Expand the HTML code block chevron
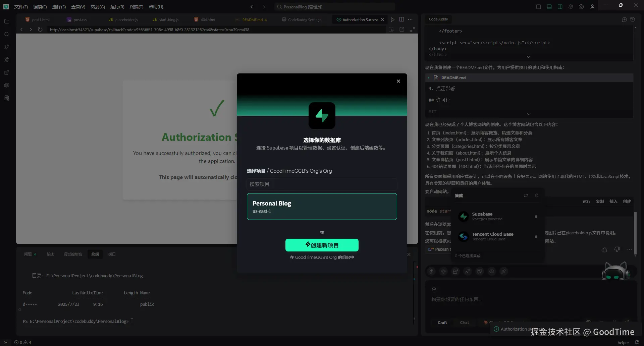The width and height of the screenshot is (644, 346). tap(529, 57)
